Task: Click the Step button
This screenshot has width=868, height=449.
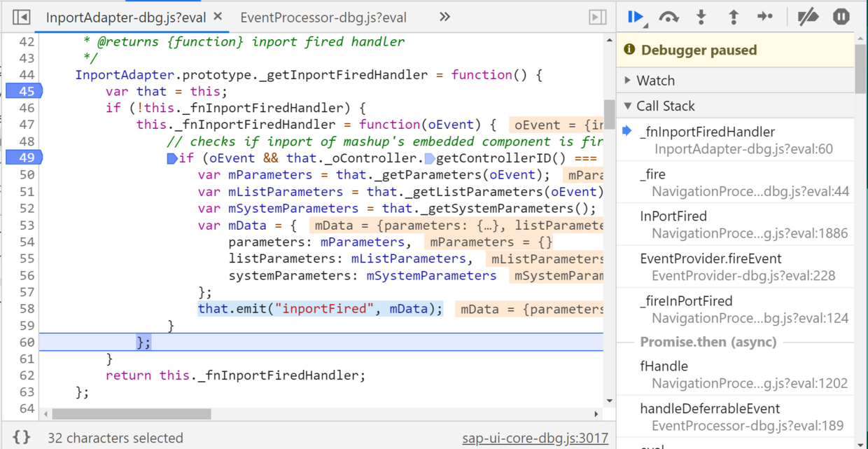Action: 765,17
